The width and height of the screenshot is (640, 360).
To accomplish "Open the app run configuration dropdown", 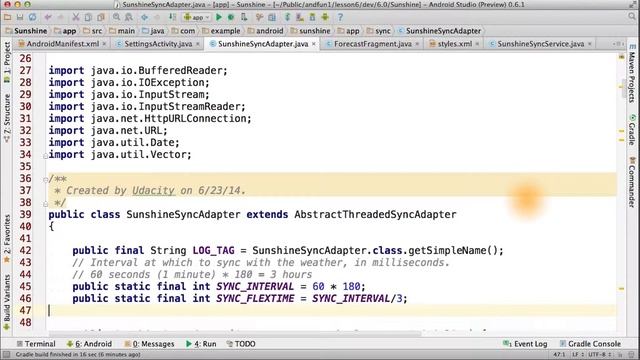I will tap(197, 17).
